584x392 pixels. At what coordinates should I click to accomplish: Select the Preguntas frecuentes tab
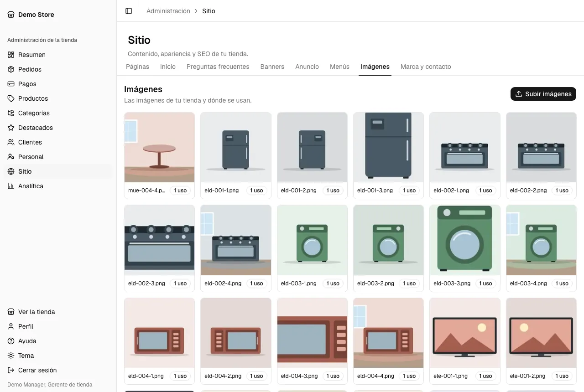tap(218, 67)
